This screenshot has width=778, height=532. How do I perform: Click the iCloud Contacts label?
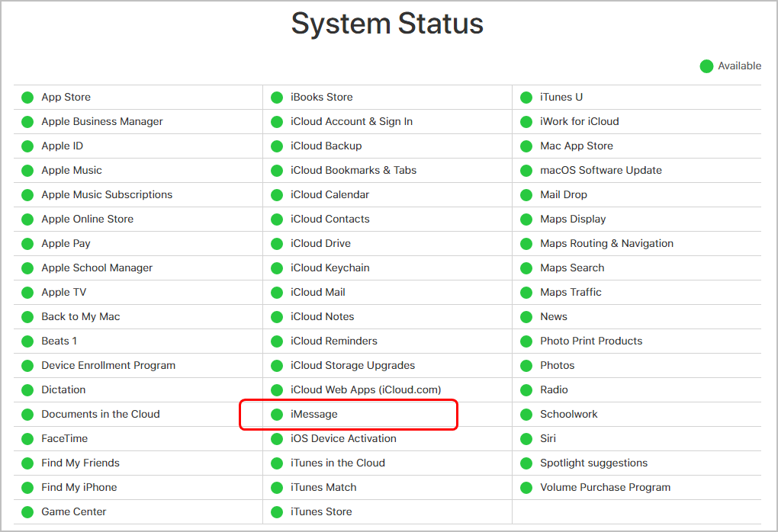tap(330, 219)
